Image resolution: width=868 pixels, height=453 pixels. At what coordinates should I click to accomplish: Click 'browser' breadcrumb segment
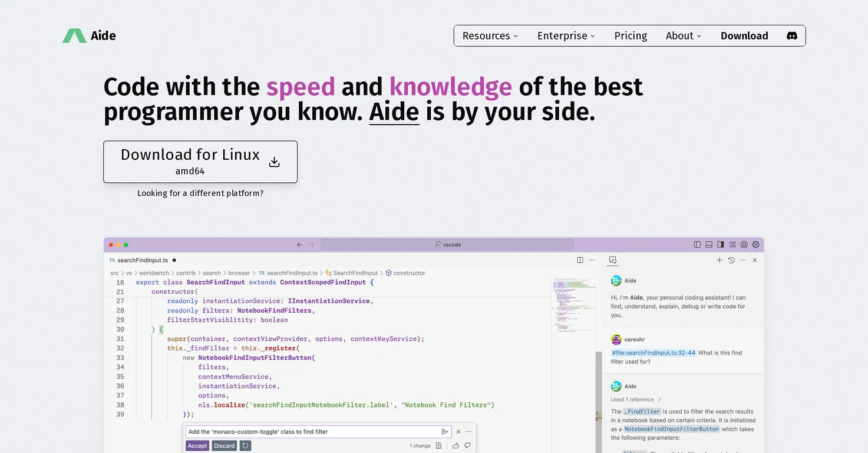tap(239, 273)
